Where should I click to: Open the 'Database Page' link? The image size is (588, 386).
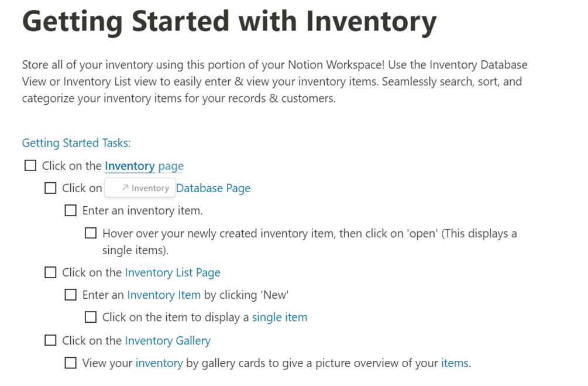pyautogui.click(x=213, y=188)
